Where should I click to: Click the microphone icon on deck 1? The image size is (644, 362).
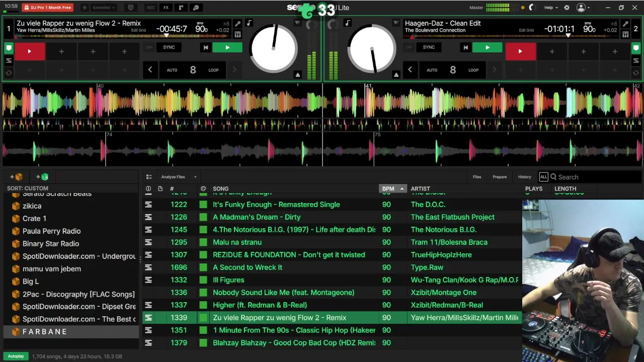click(x=237, y=24)
